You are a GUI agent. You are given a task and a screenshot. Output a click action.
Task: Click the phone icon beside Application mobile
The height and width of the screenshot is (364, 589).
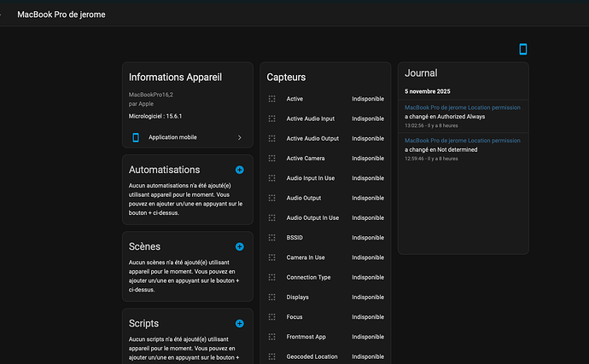coord(136,137)
